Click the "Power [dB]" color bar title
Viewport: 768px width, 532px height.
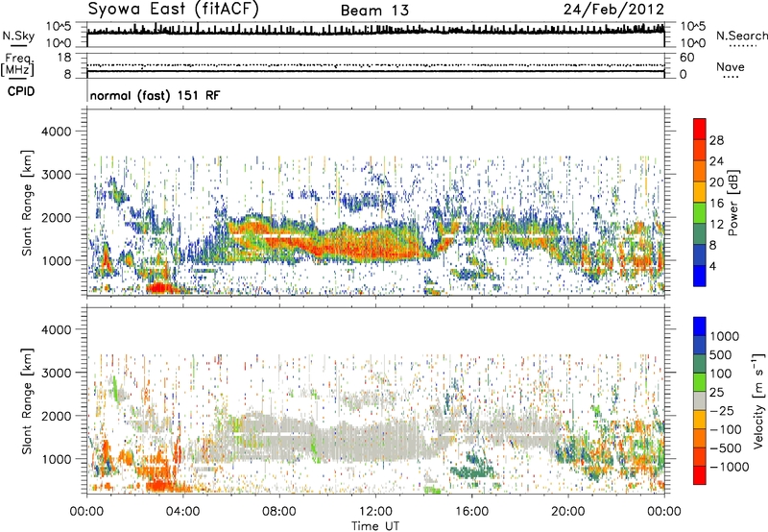point(732,203)
